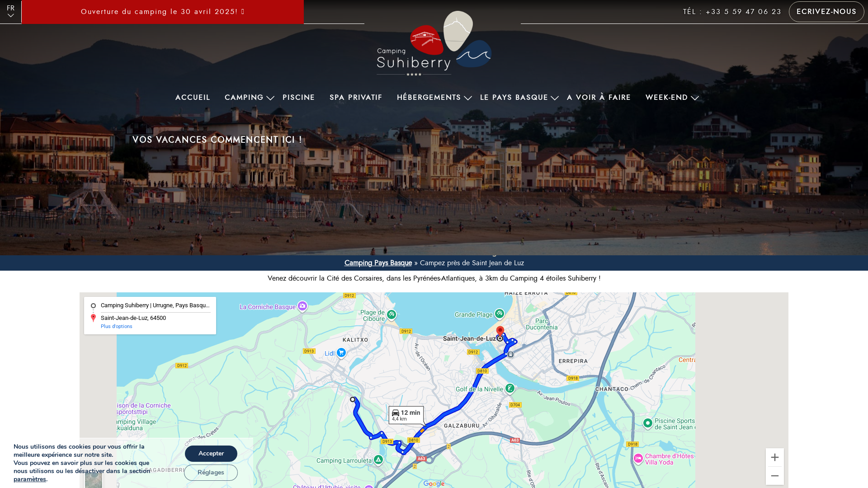Click the Camping Suhiberry logo
This screenshot has width=868, height=488.
coord(434,43)
